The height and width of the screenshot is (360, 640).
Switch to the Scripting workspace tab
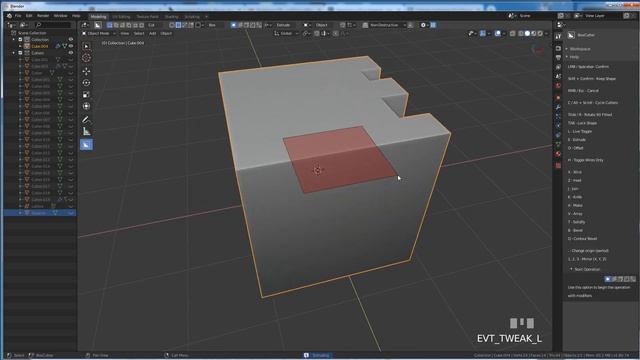[x=192, y=17]
